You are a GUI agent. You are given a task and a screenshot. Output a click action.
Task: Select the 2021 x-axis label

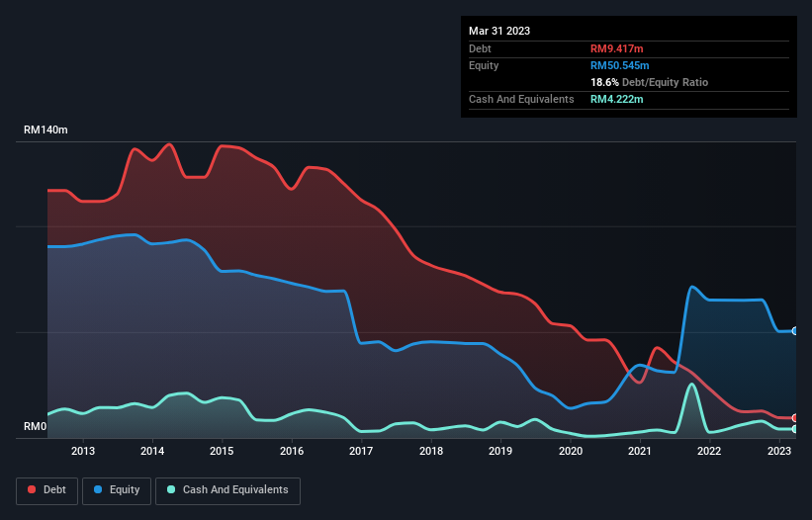(x=640, y=451)
